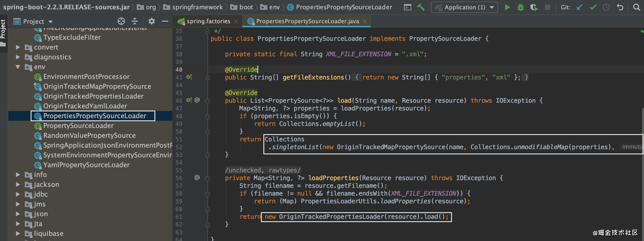The image size is (644, 241).
Task: Collapse the env package
Action: click(18, 67)
